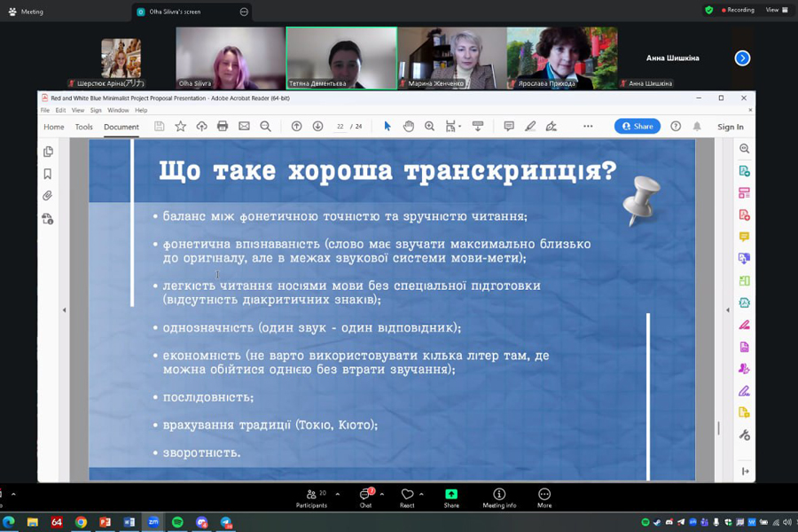Collapse the left navigation pane arrow

(64, 310)
